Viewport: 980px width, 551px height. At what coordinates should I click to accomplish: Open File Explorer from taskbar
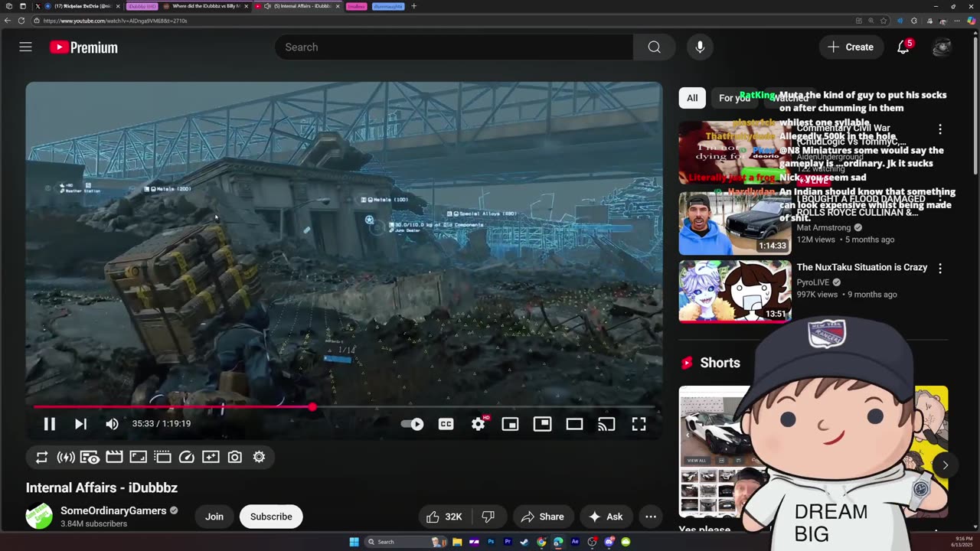[457, 542]
